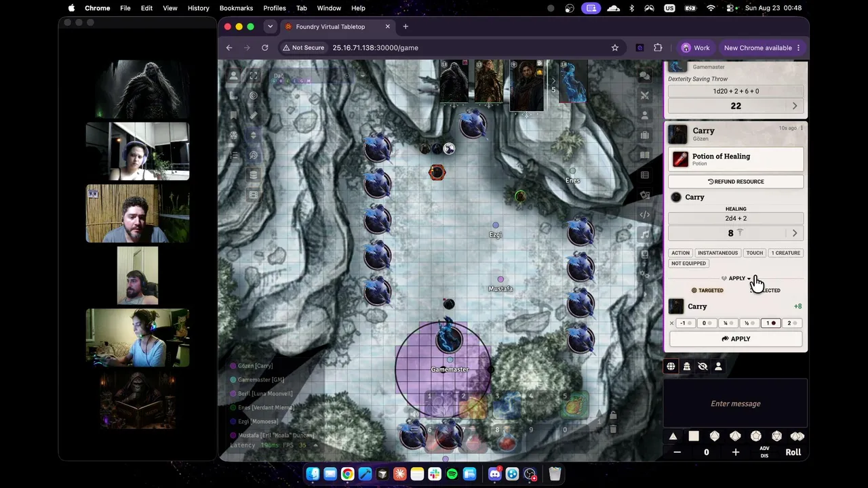
Task: Expand the Dexterity Saving Throw roll result 22
Action: click(x=795, y=106)
